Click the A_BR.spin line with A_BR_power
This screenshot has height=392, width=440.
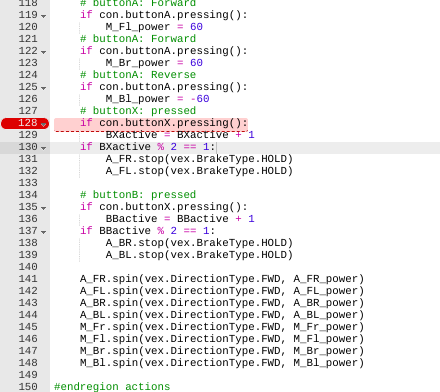[x=222, y=303]
